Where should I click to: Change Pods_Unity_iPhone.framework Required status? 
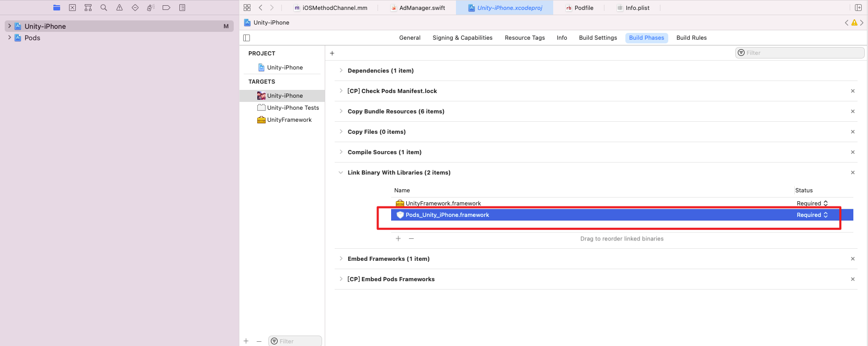[813, 215]
